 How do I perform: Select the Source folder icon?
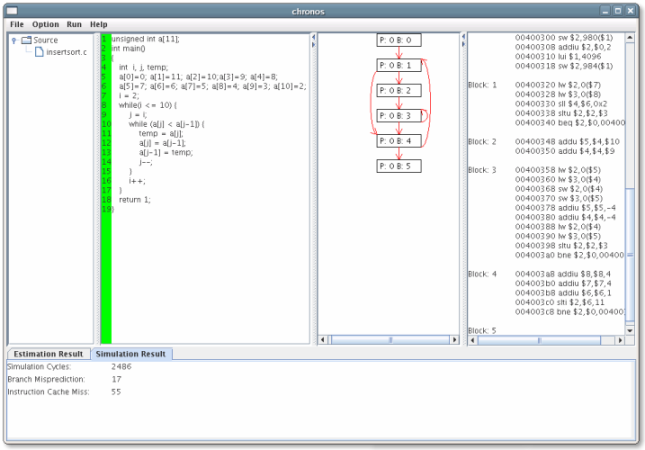[x=26, y=40]
